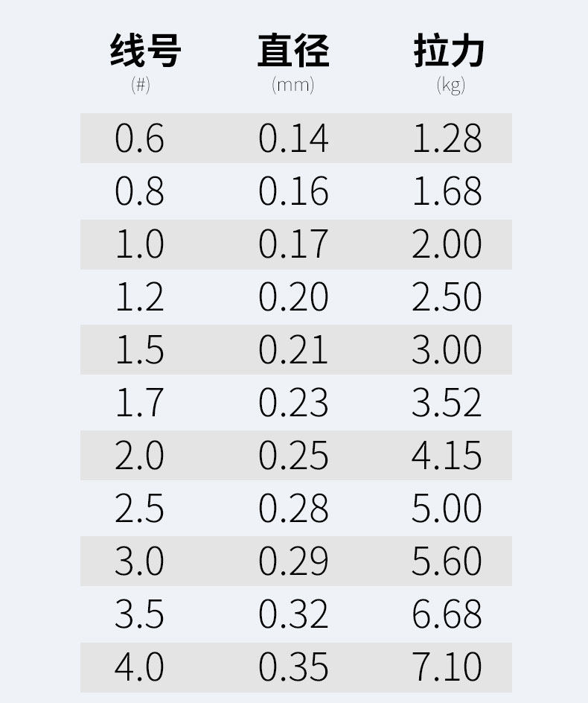
Task: Select tension value 4.15
Action: pyautogui.click(x=447, y=456)
